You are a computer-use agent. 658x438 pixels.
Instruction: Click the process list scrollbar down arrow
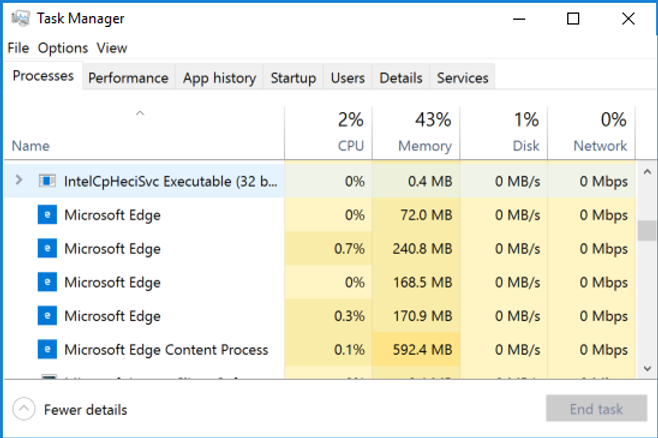647,369
